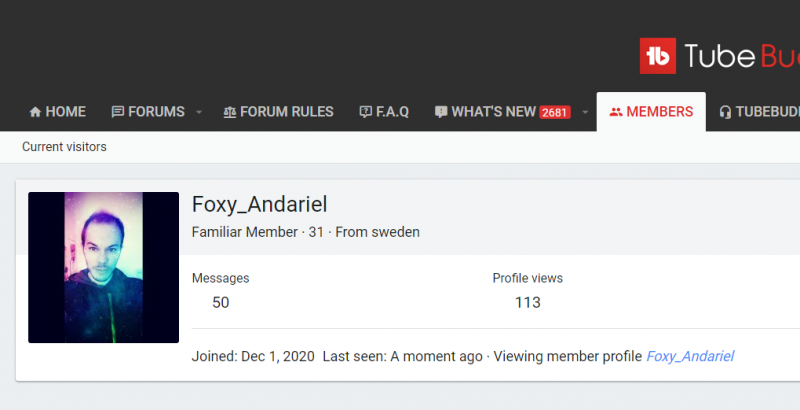
Task: Click the question icon beside F.A.Q
Action: (x=365, y=112)
